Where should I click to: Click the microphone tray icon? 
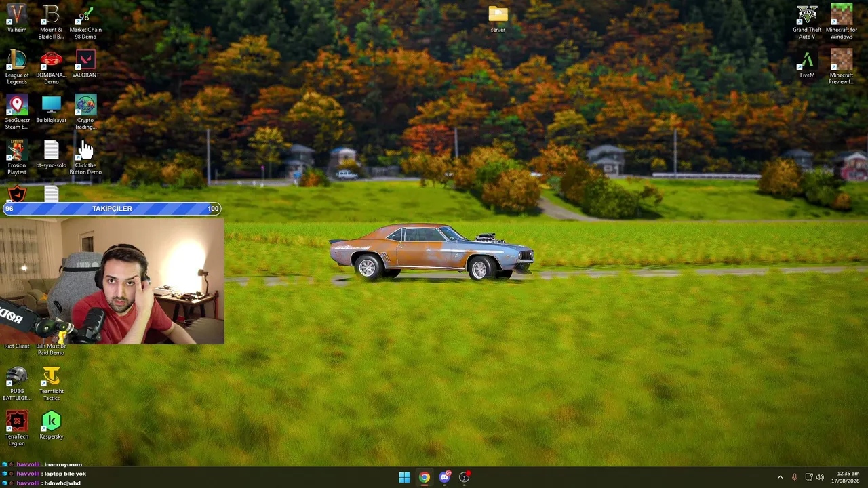[795, 477]
